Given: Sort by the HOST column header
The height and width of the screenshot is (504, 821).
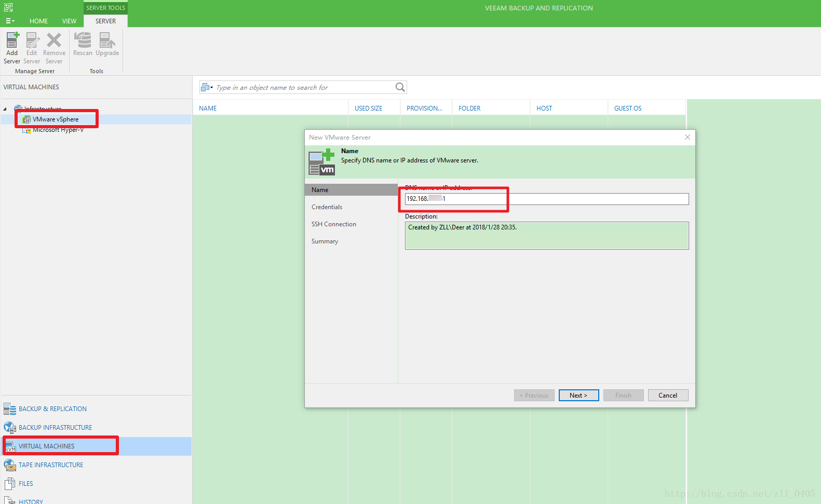Looking at the screenshot, I should click(x=569, y=108).
